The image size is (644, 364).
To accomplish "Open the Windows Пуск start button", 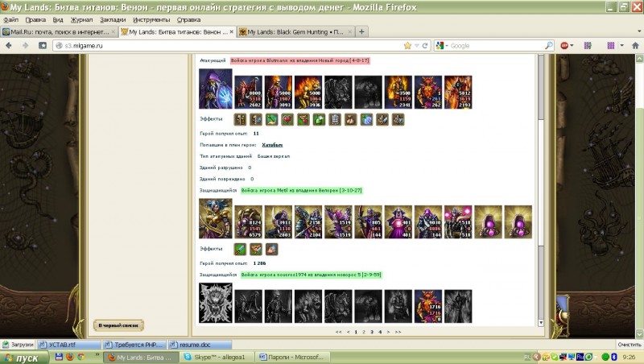I will [x=24, y=357].
